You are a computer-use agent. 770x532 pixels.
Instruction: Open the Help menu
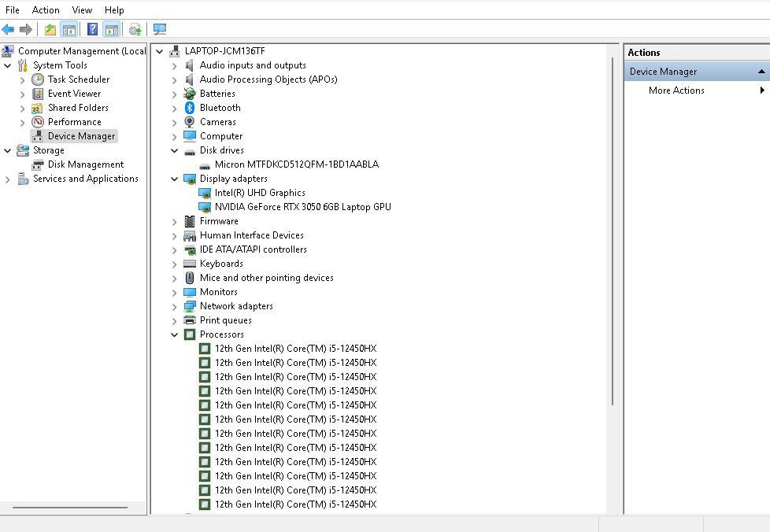[114, 9]
